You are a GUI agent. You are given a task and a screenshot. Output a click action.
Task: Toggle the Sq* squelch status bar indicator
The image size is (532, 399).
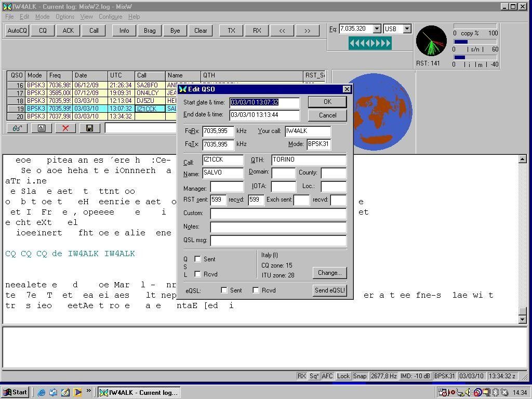coord(314,376)
